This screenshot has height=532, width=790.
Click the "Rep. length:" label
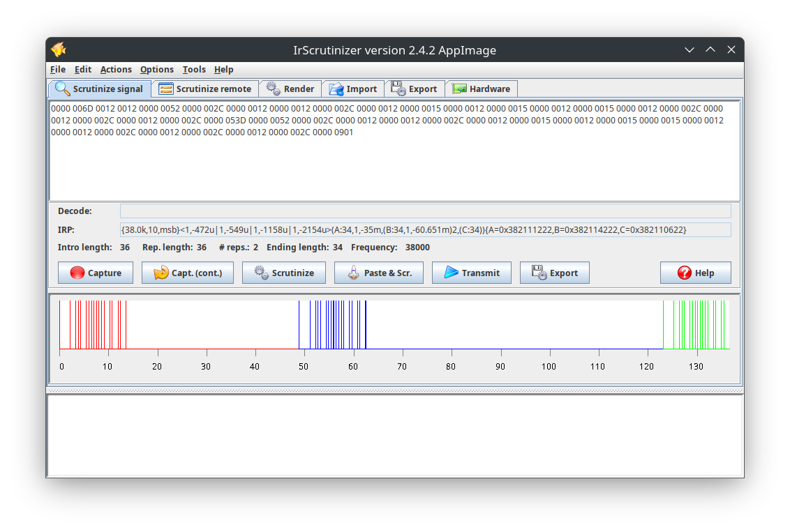167,247
